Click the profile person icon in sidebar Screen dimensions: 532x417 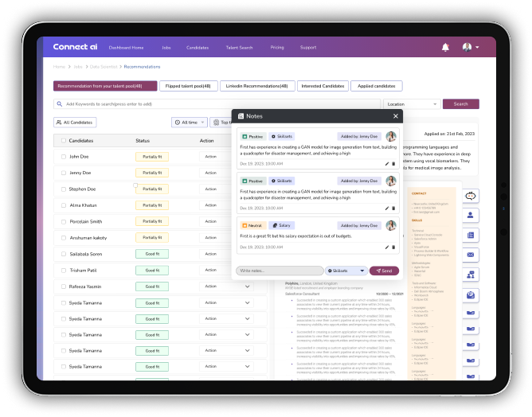471,216
